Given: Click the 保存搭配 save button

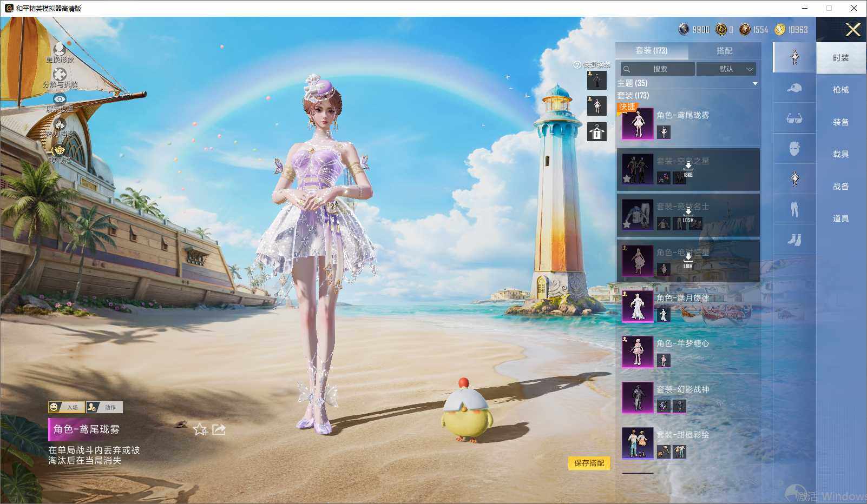Looking at the screenshot, I should point(589,463).
